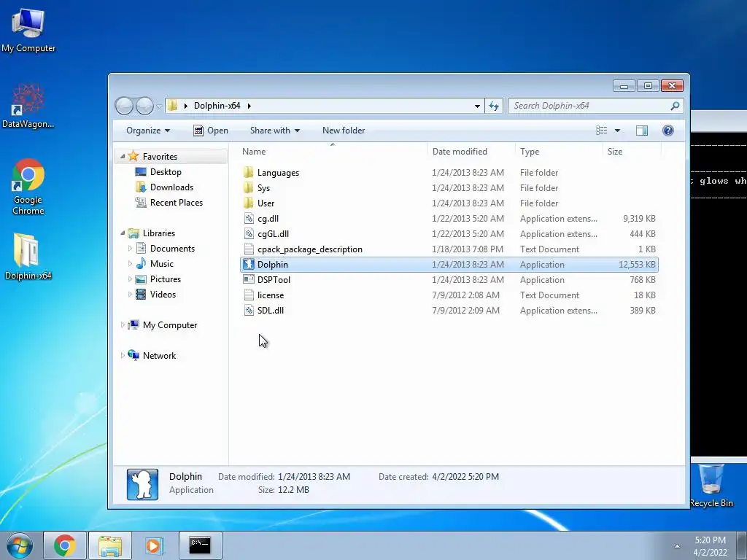Click the New folder button
The image size is (747, 560).
point(344,131)
